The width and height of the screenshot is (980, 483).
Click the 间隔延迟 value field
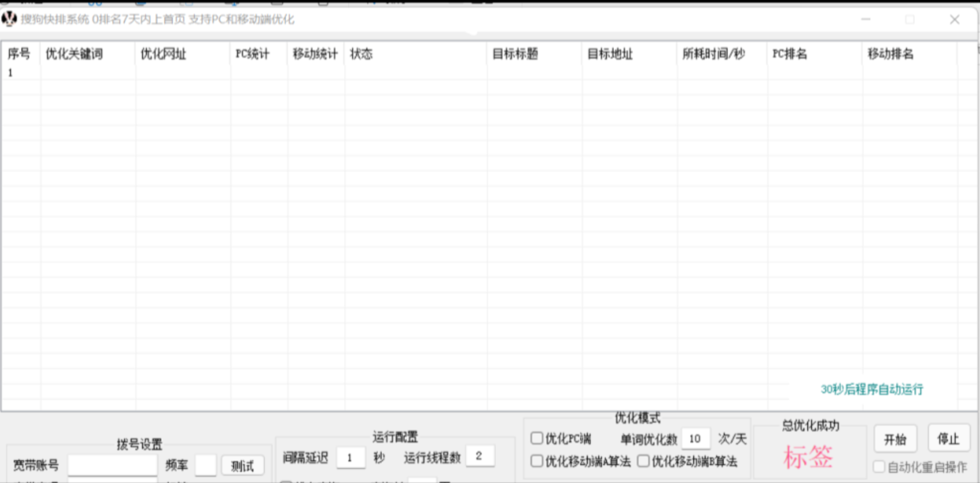(x=351, y=457)
